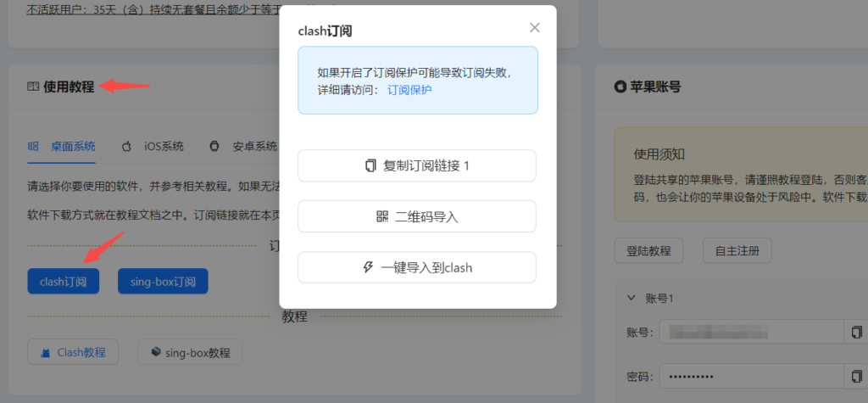This screenshot has height=403, width=868.
Task: Open the 订阅保护 link
Action: (409, 89)
